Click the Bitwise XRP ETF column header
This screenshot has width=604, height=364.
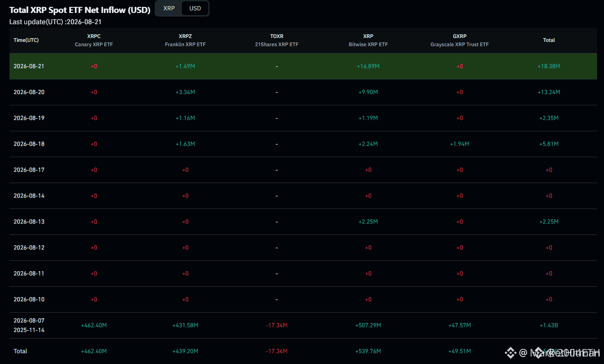point(368,40)
